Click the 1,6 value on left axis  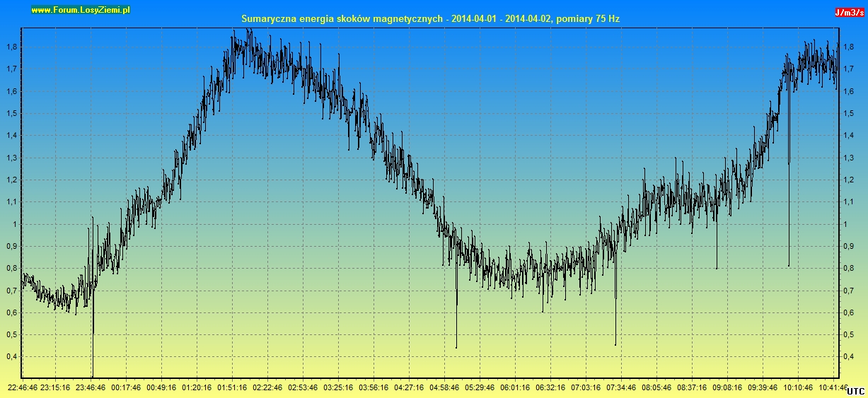12,91
